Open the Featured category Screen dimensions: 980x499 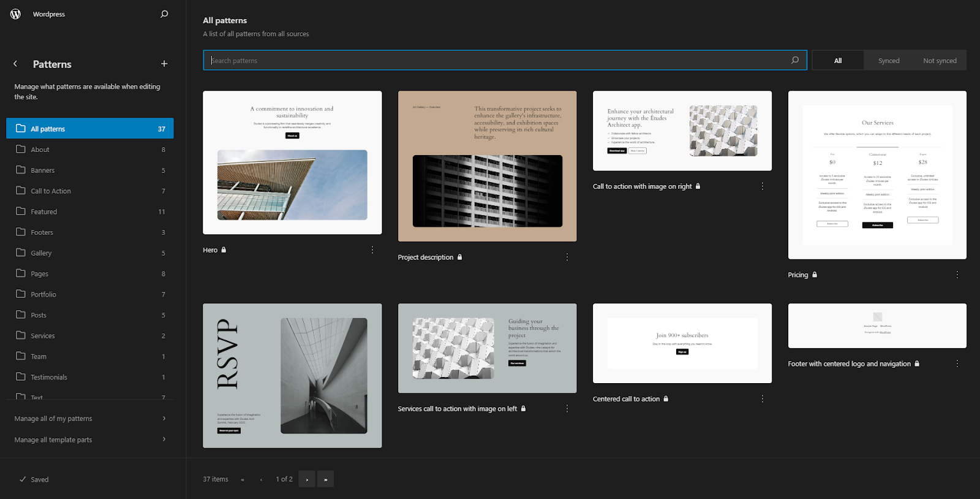coord(90,211)
